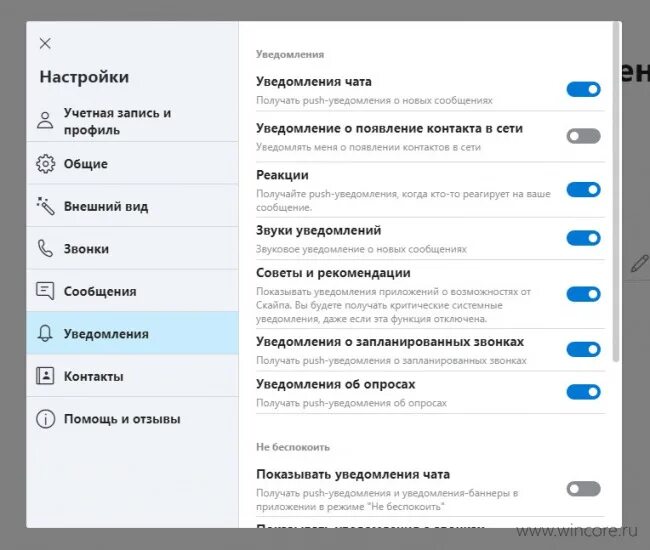Close the settings dialog with the X
This screenshot has width=650, height=550.
45,43
